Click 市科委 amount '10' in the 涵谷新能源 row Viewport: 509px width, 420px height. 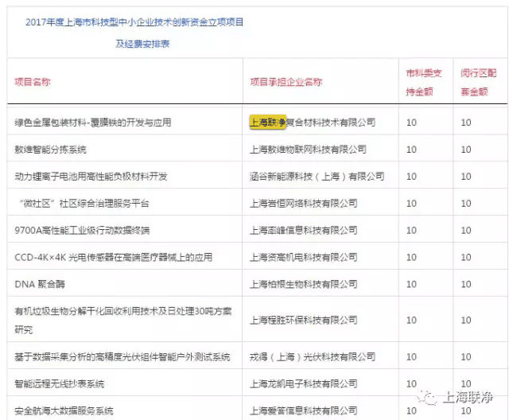click(411, 177)
